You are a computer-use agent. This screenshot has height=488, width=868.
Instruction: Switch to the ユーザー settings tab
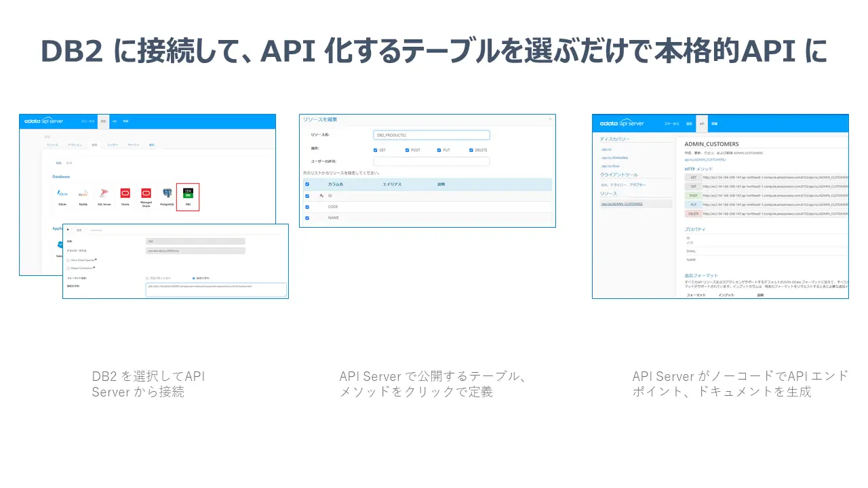click(x=113, y=144)
